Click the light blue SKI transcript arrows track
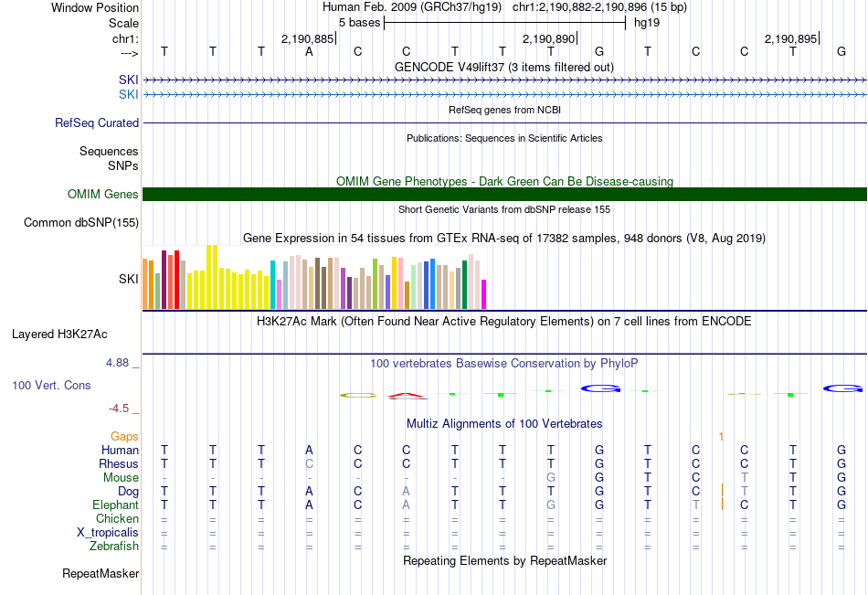Screen dimensions: 868x595 505,95
